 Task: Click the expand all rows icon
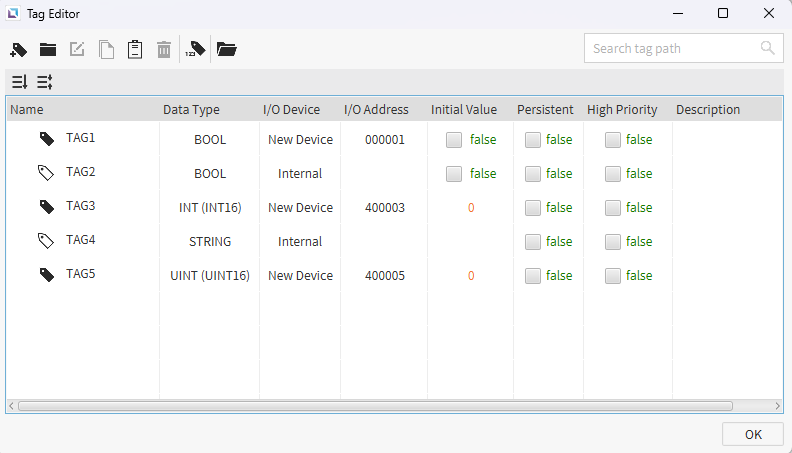pyautogui.click(x=19, y=82)
